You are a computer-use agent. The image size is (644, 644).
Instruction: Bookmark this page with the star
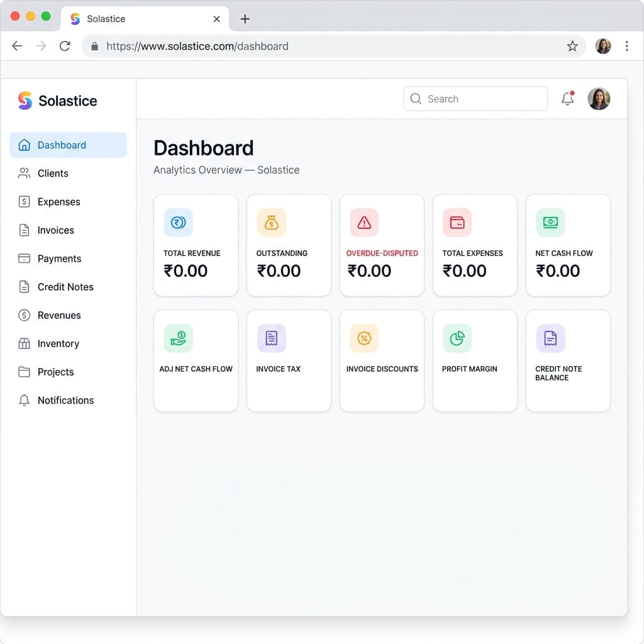[572, 46]
